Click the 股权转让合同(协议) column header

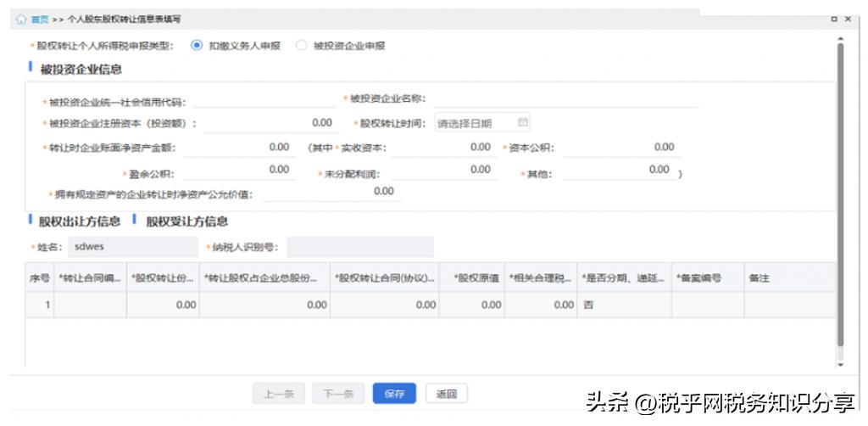click(385, 278)
